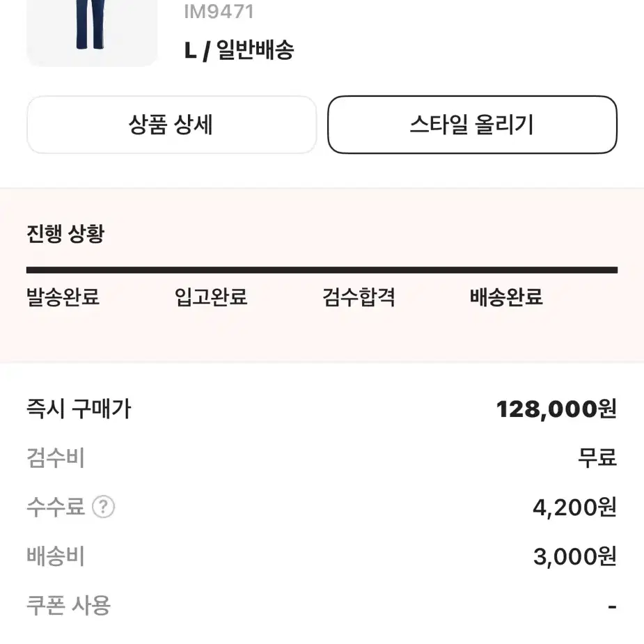Open the 상품 상세 button
This screenshot has height=644, width=644.
[172, 125]
